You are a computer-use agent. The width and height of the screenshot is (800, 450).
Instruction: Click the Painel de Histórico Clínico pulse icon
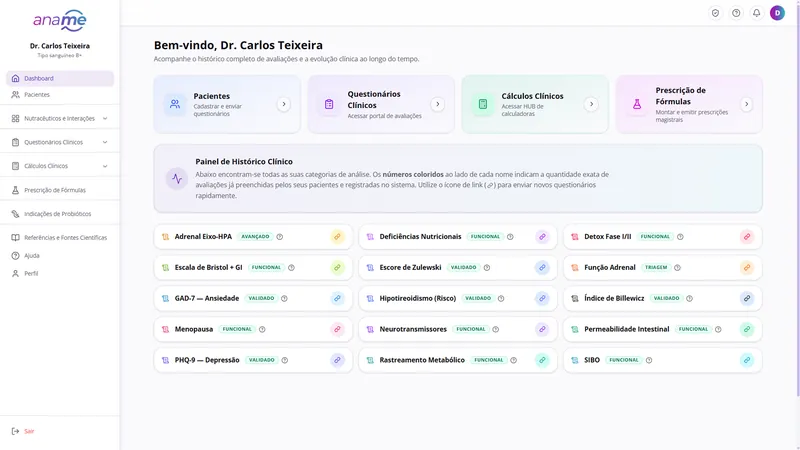point(177,179)
